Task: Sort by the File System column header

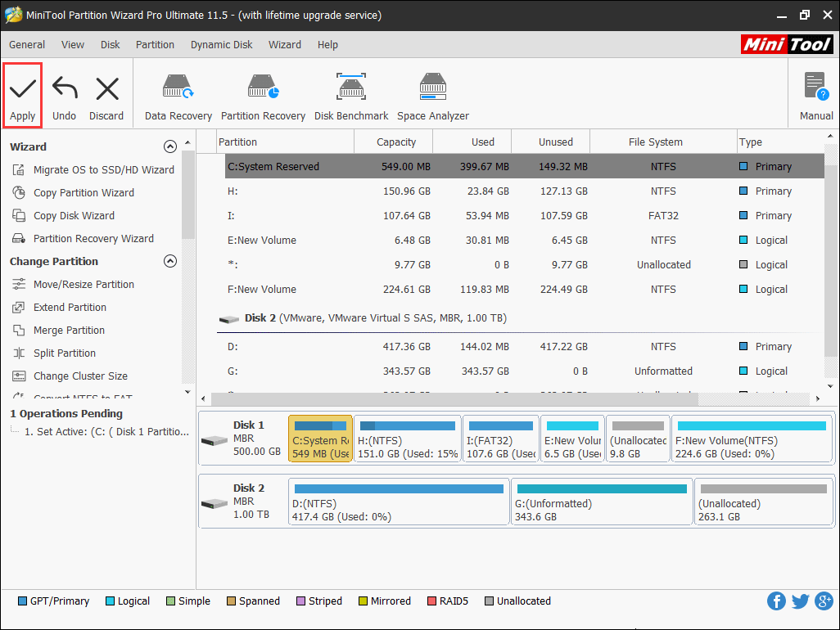Action: point(663,142)
